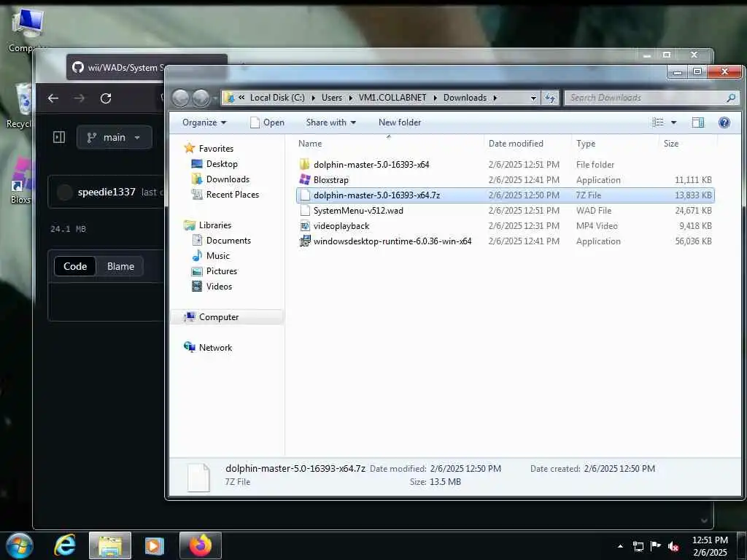This screenshot has width=747, height=560.
Task: Click the muted volume tray icon
Action: [673, 546]
